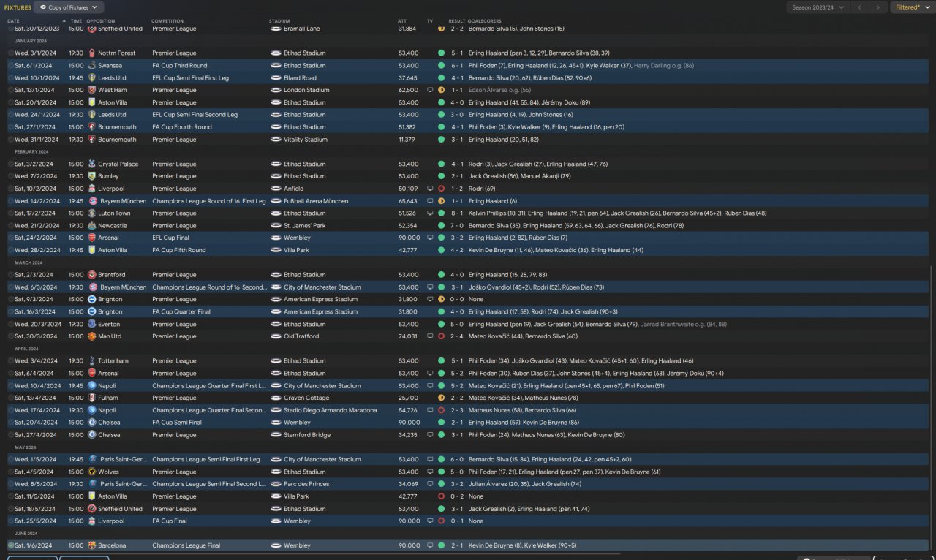Toggle the selection circle for the Brentford fixture
The image size is (936, 560).
(11, 275)
